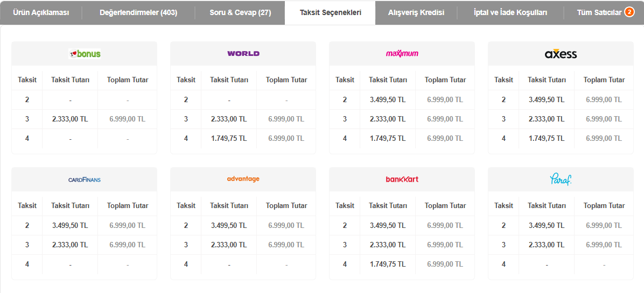Open İptal ve İade Koşulları tab
The image size is (644, 293).
pyautogui.click(x=510, y=12)
